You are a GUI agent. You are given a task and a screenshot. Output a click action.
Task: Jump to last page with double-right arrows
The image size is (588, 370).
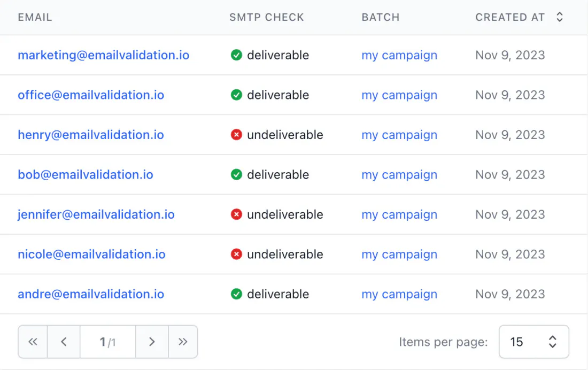[183, 342]
